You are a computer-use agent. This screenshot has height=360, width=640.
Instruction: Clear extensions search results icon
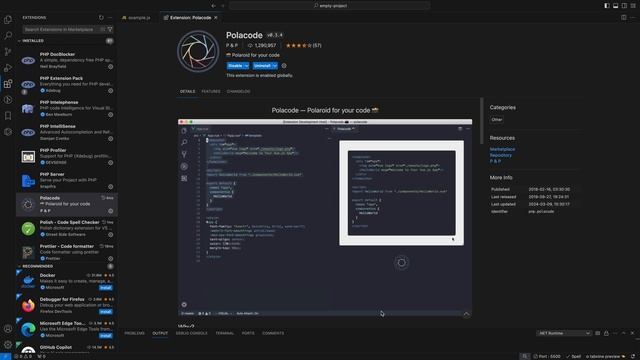click(x=103, y=29)
